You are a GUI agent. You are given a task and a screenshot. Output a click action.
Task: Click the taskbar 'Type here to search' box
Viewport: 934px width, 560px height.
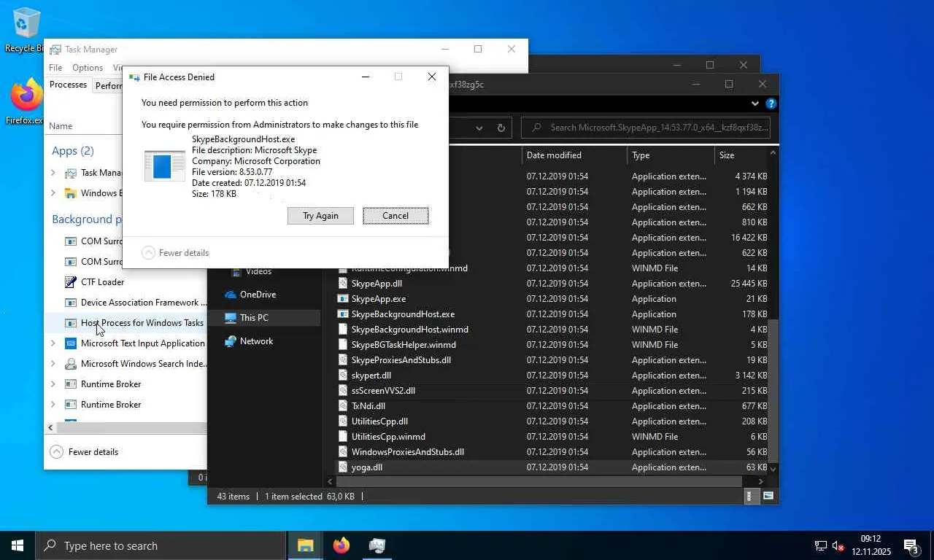(x=161, y=545)
